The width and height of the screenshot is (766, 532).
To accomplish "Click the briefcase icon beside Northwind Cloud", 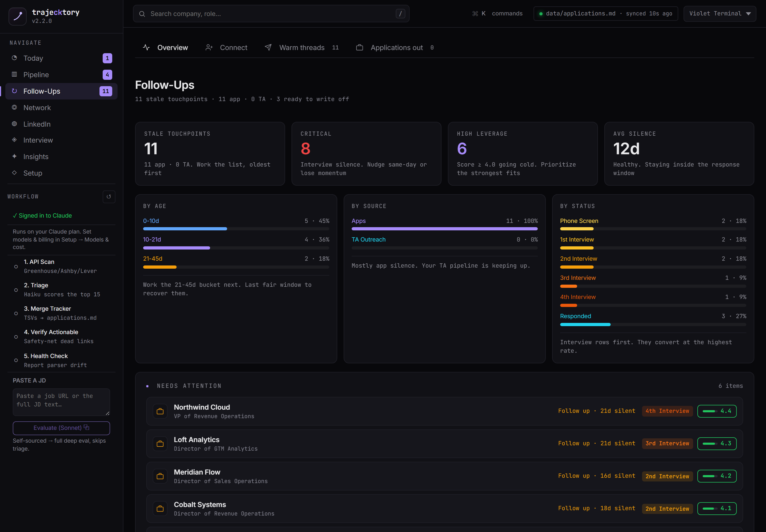I will (x=160, y=411).
